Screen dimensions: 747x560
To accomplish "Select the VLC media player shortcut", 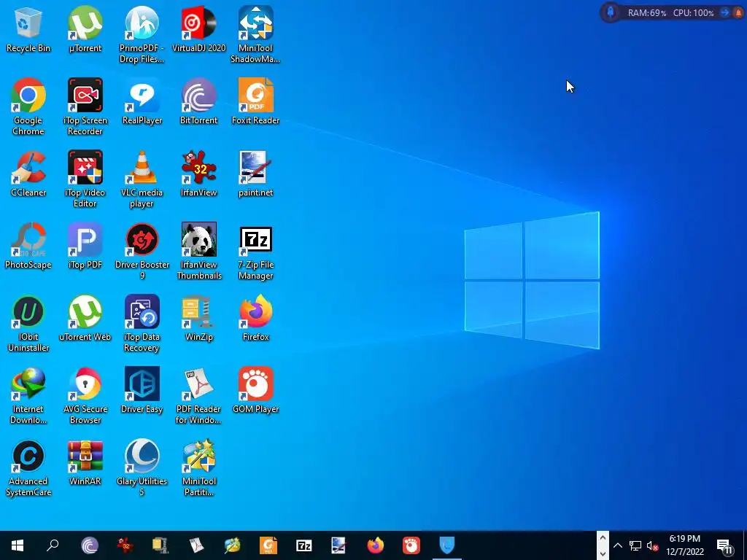I will [x=142, y=179].
